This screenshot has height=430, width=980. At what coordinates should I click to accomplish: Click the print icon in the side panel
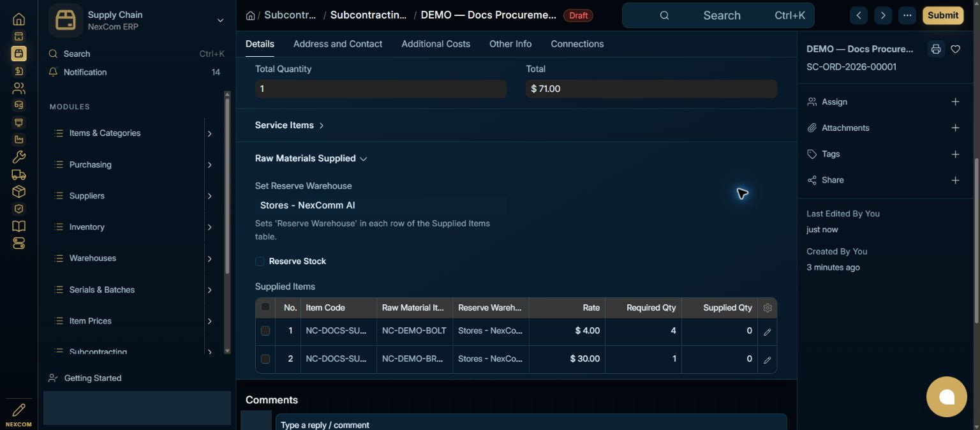pyautogui.click(x=935, y=49)
